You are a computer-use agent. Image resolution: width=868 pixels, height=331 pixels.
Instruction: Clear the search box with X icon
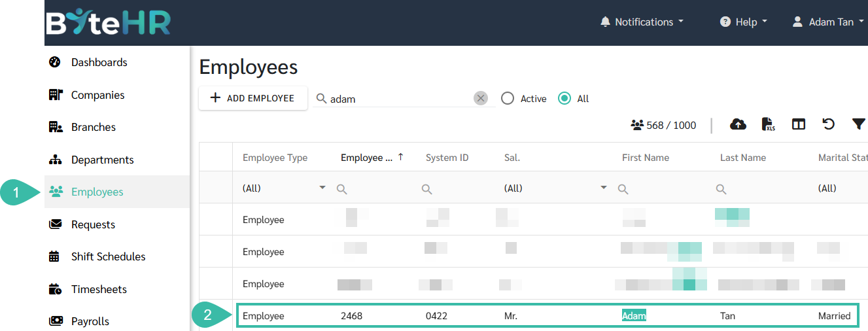click(481, 98)
